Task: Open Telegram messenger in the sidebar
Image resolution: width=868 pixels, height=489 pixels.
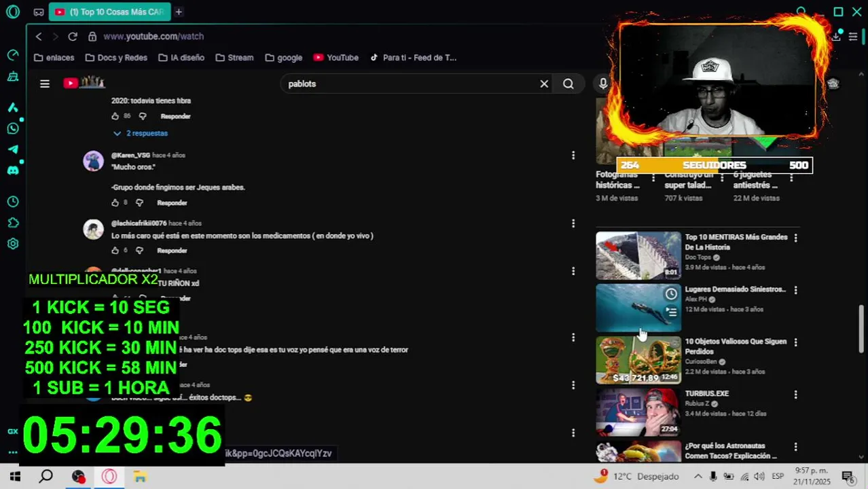Action: click(12, 149)
